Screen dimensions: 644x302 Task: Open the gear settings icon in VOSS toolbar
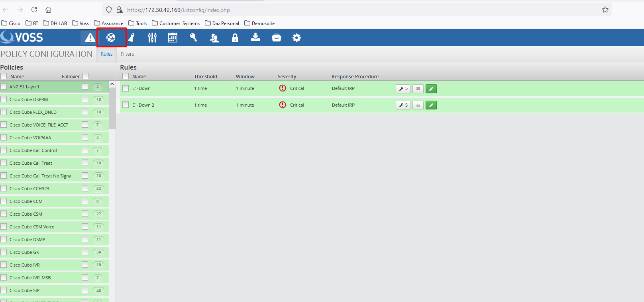296,38
